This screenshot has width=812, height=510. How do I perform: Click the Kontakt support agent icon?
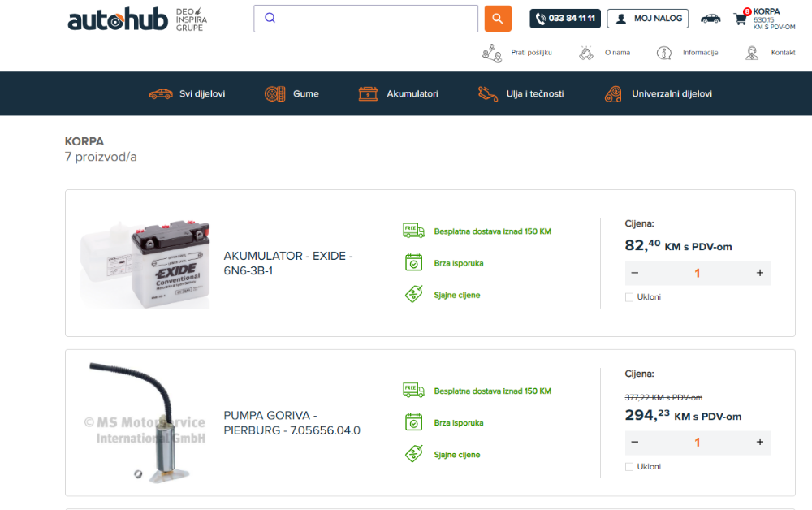(752, 53)
